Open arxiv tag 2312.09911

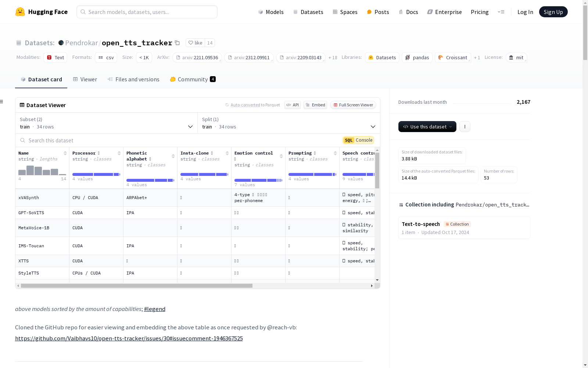[x=249, y=57]
